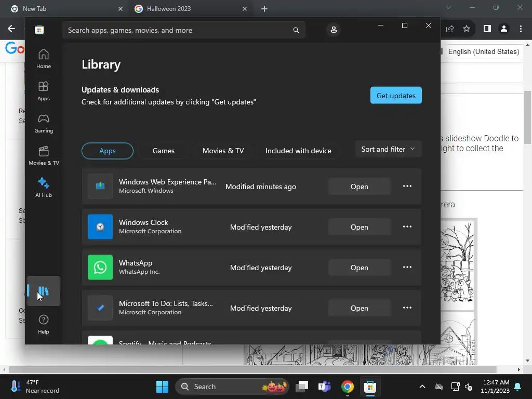532x399 pixels.
Task: Click Chrome horizontal scrollbar
Action: 253,369
